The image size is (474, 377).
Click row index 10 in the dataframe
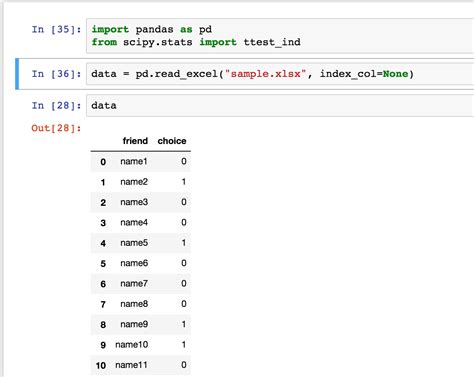pos(101,365)
